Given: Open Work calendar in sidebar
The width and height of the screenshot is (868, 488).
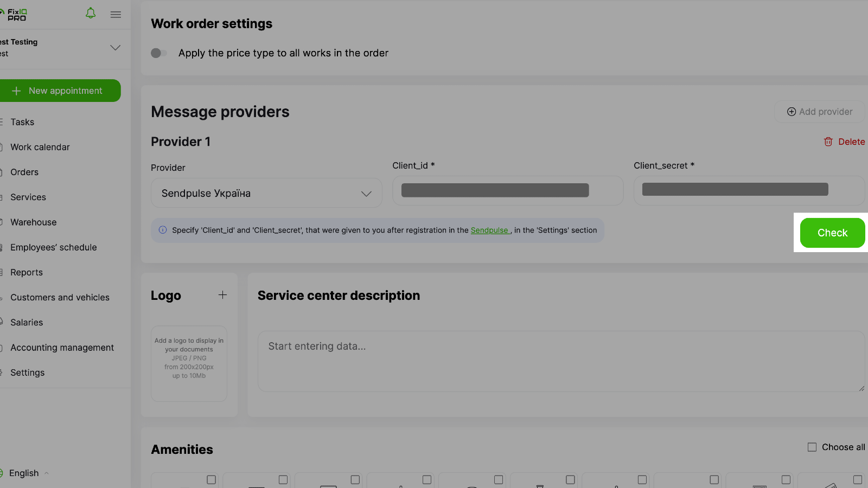Looking at the screenshot, I should 40,147.
